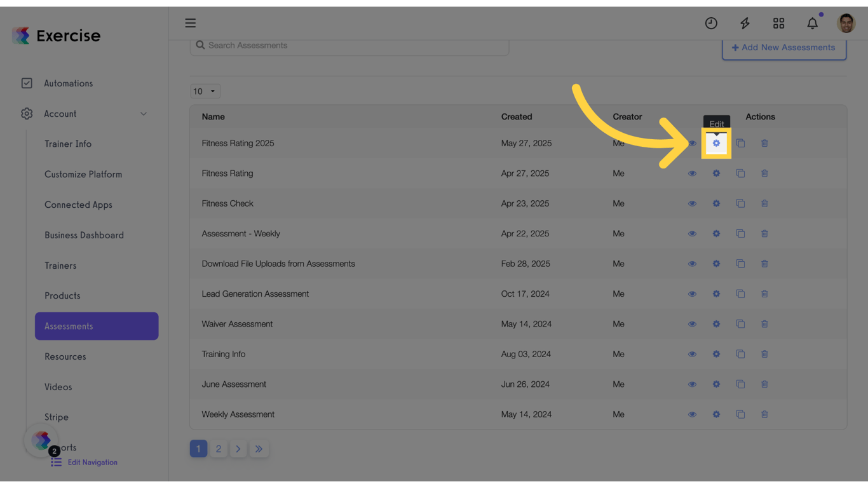Click the Creator column header
The height and width of the screenshot is (488, 868).
627,117
